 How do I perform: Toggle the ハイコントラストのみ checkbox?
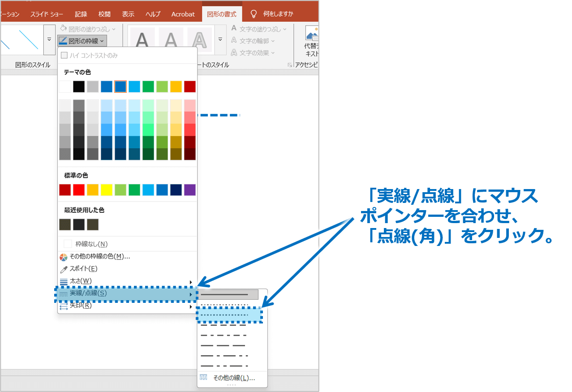click(64, 55)
